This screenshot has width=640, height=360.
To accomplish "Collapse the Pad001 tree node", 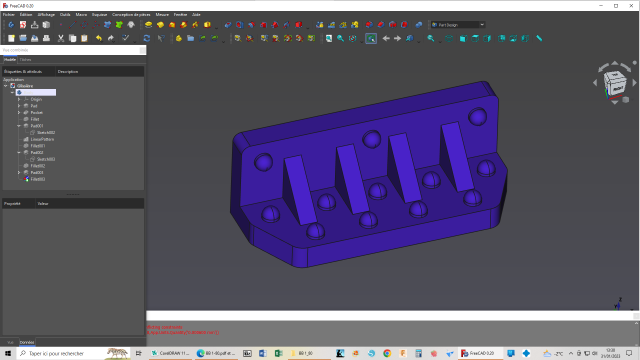I will [x=19, y=126].
